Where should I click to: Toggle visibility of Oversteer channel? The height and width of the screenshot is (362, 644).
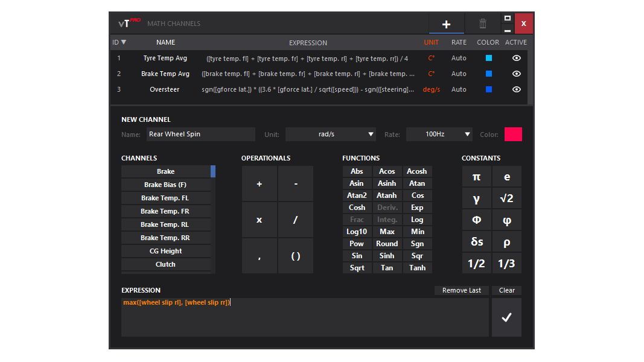click(x=516, y=89)
